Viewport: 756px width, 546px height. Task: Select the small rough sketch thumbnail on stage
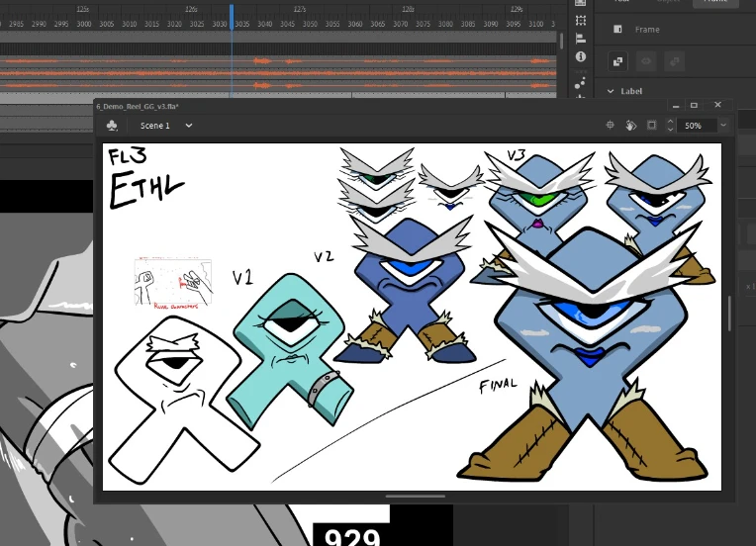(x=173, y=283)
